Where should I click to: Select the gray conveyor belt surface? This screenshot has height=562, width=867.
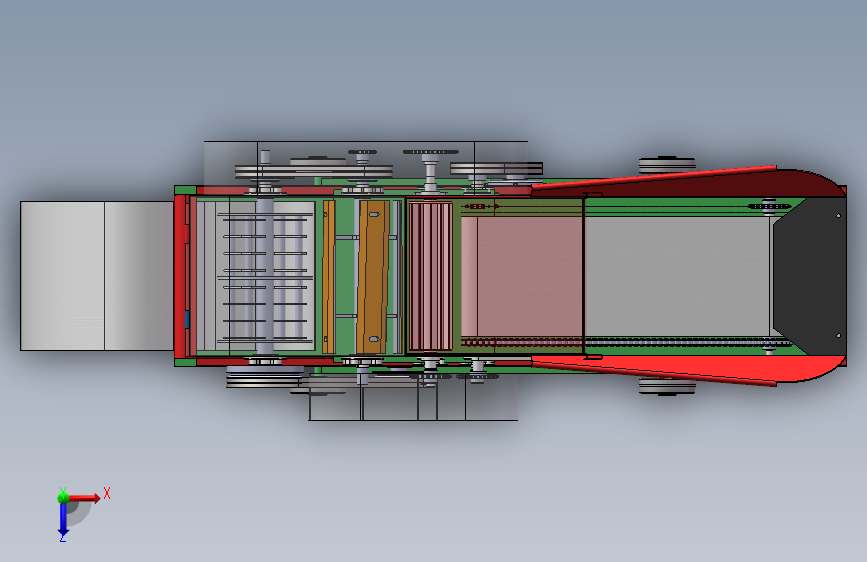(x=677, y=276)
